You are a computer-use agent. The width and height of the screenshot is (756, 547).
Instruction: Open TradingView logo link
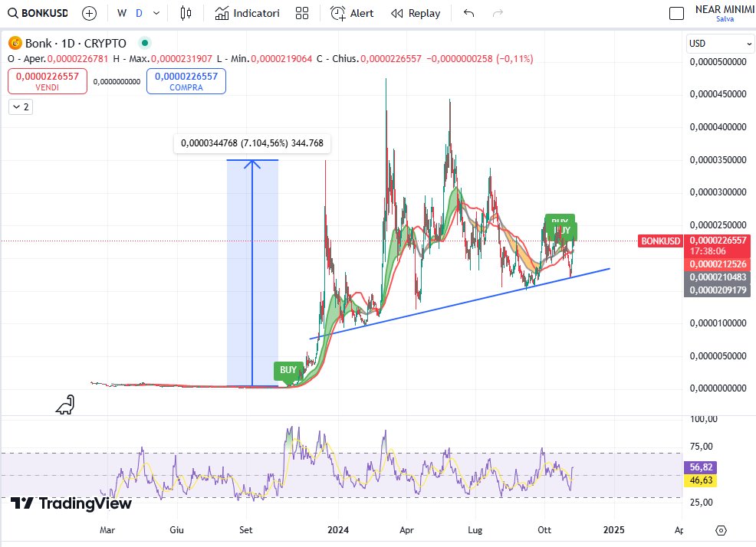71,503
